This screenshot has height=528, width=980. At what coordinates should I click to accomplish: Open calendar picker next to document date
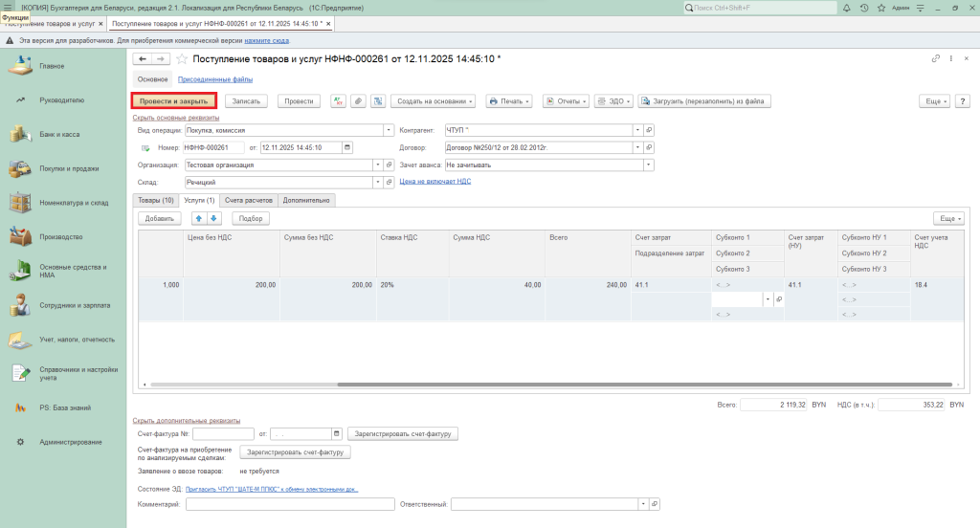click(x=346, y=147)
